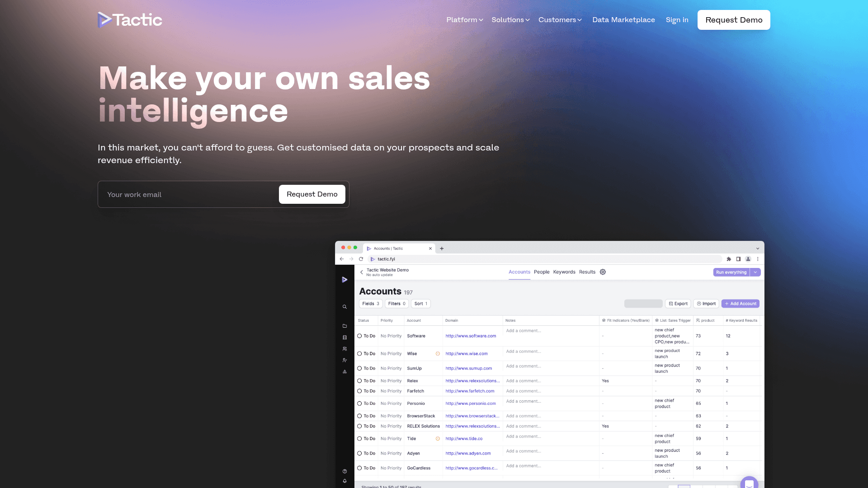Open the Filters 0 selector
868x488 pixels.
[396, 304]
